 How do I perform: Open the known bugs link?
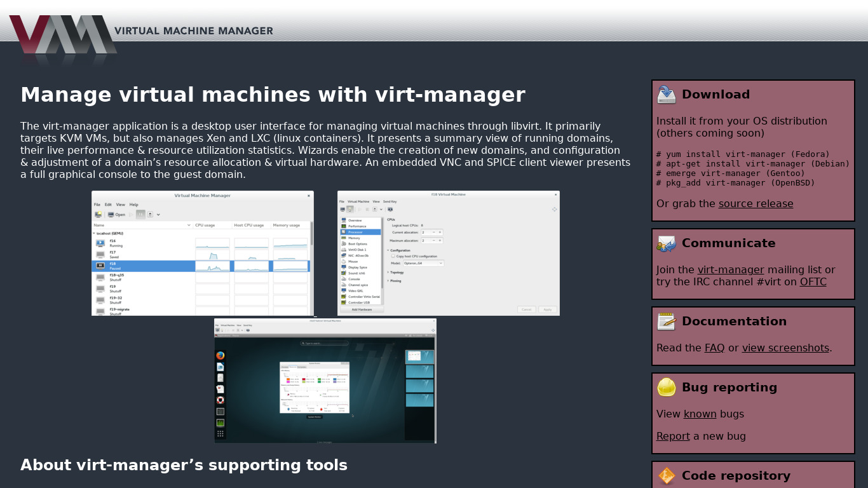click(700, 414)
